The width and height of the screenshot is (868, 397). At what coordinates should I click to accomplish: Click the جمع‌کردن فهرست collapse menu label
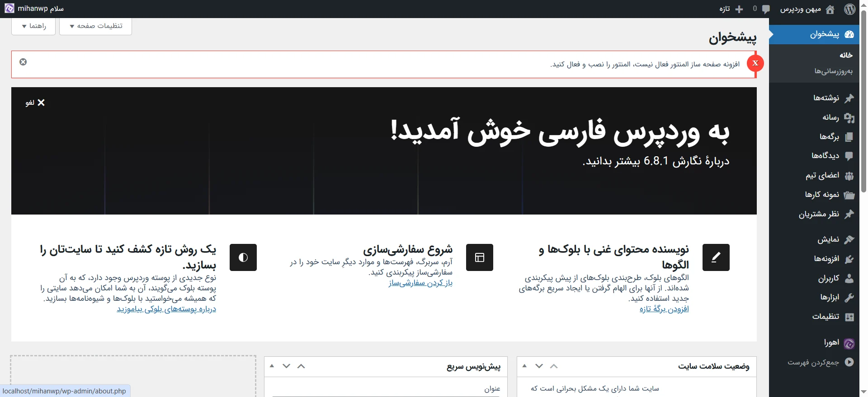pos(813,362)
